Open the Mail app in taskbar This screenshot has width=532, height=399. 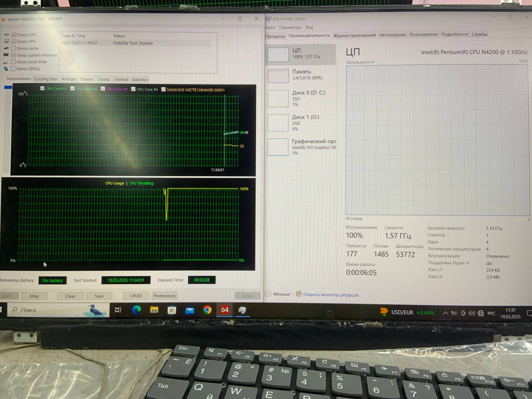(190, 310)
